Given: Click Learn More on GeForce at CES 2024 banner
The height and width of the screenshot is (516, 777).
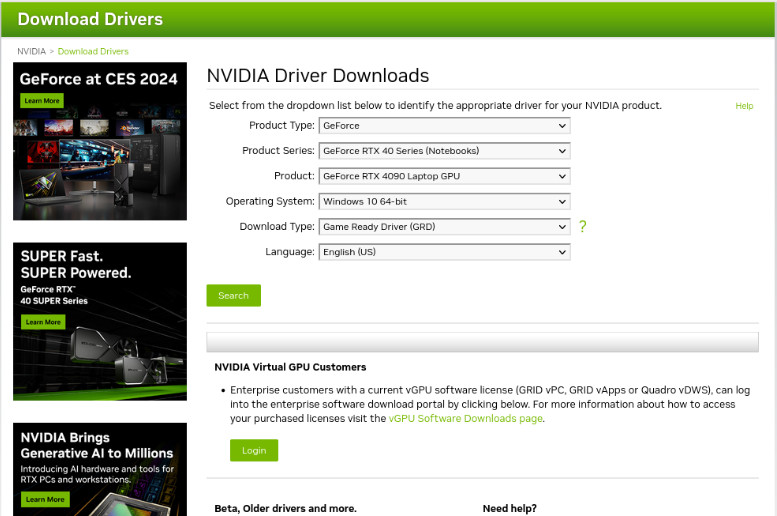Looking at the screenshot, I should coord(42,101).
